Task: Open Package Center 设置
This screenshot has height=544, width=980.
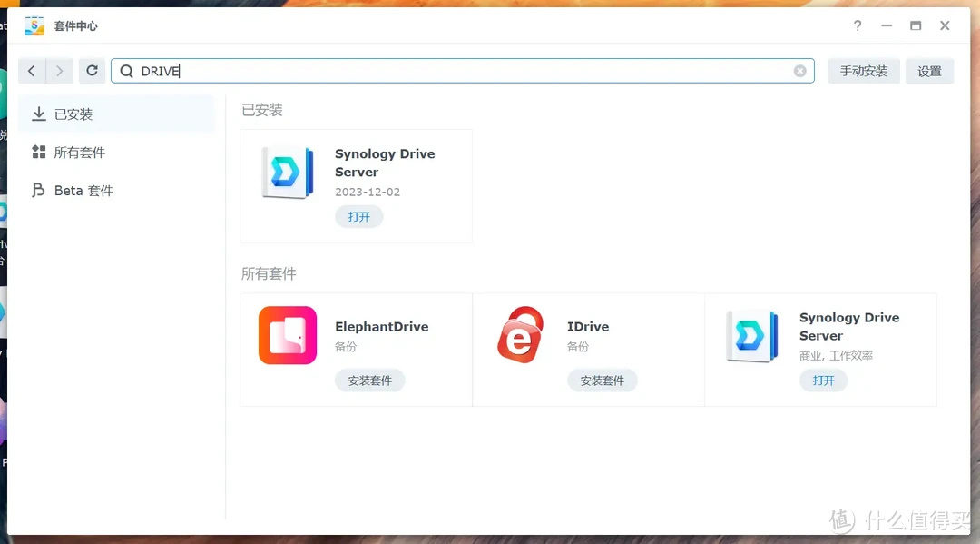Action: click(929, 70)
